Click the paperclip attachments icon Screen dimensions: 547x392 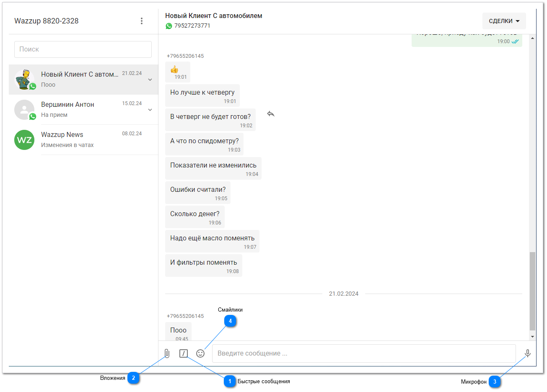coord(167,353)
